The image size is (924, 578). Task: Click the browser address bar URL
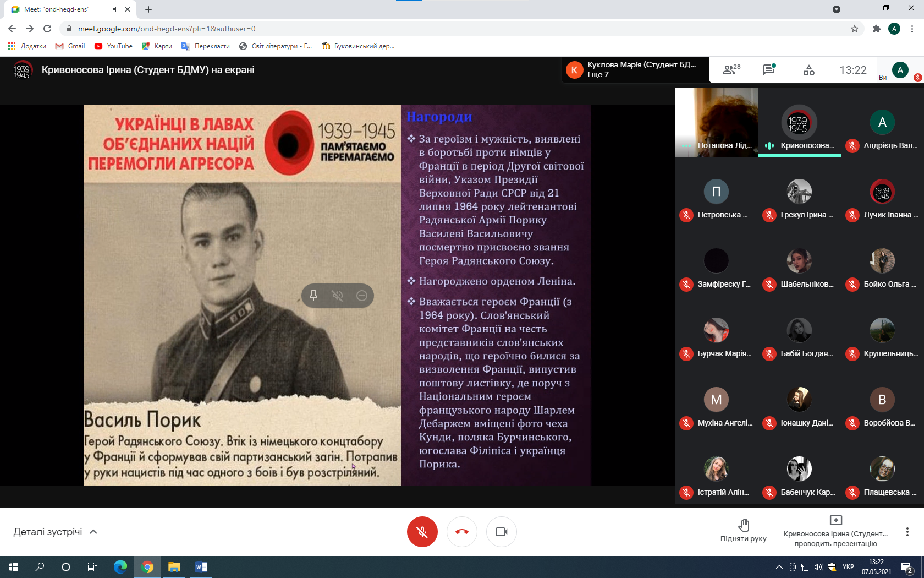(x=166, y=29)
